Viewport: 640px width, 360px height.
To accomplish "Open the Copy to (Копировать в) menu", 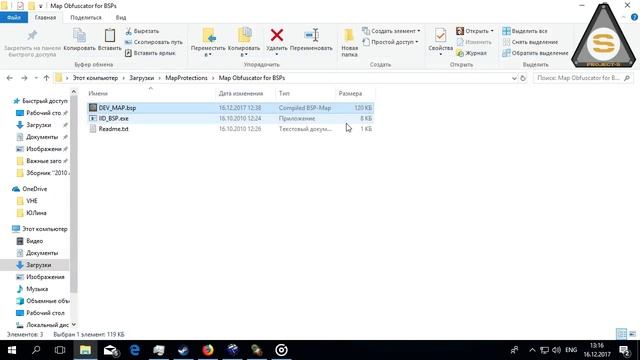I will coord(244,42).
